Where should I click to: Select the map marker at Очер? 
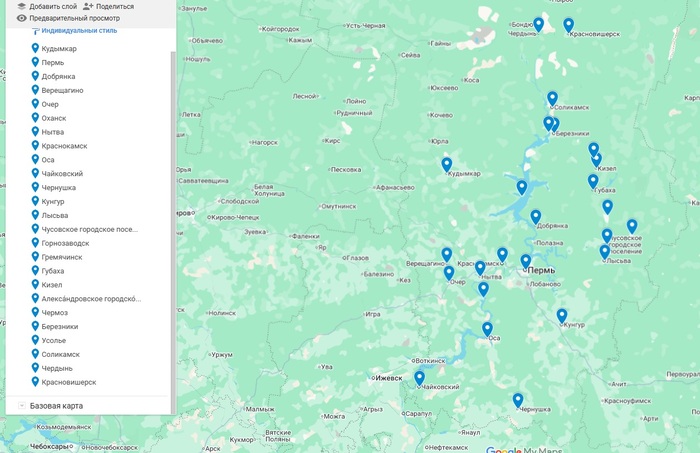coord(449,273)
